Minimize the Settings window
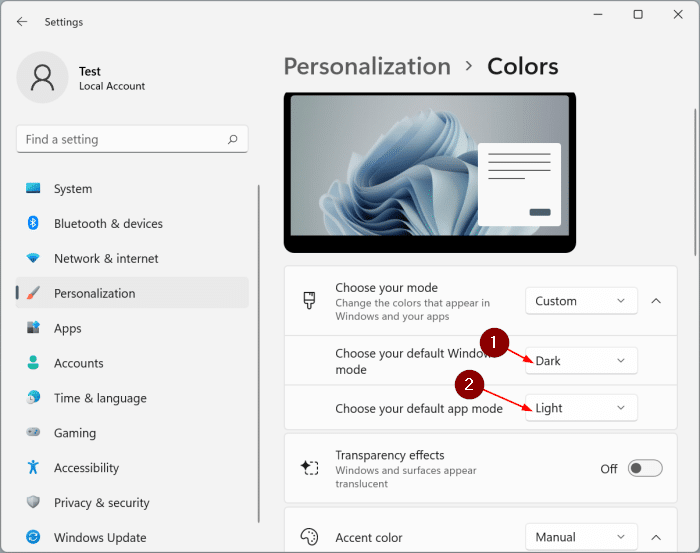Screen dimensions: 700x553 point(598,14)
